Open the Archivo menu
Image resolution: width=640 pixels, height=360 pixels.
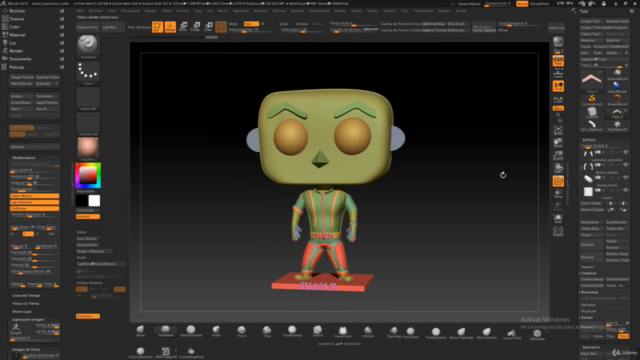pos(182,11)
